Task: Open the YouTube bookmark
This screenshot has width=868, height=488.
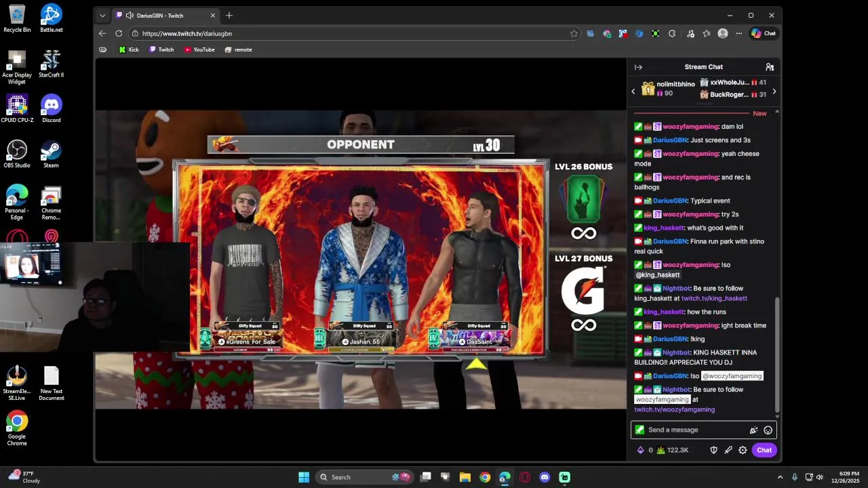Action: click(199, 49)
